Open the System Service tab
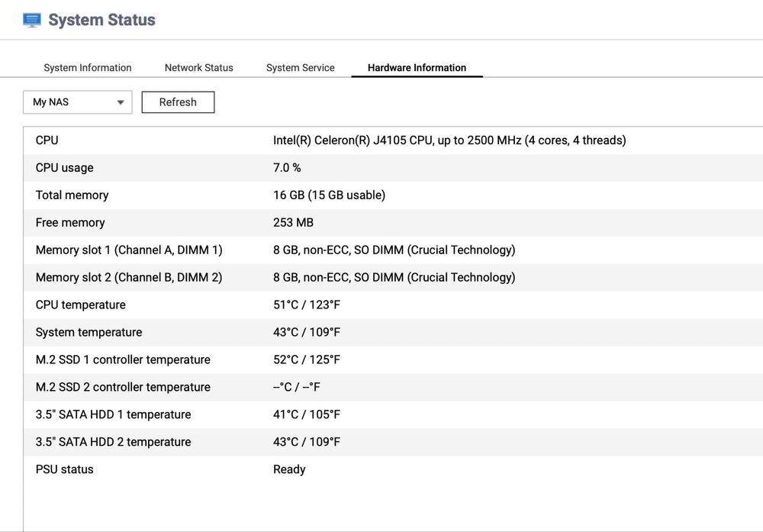Image resolution: width=763 pixels, height=532 pixels. point(300,68)
